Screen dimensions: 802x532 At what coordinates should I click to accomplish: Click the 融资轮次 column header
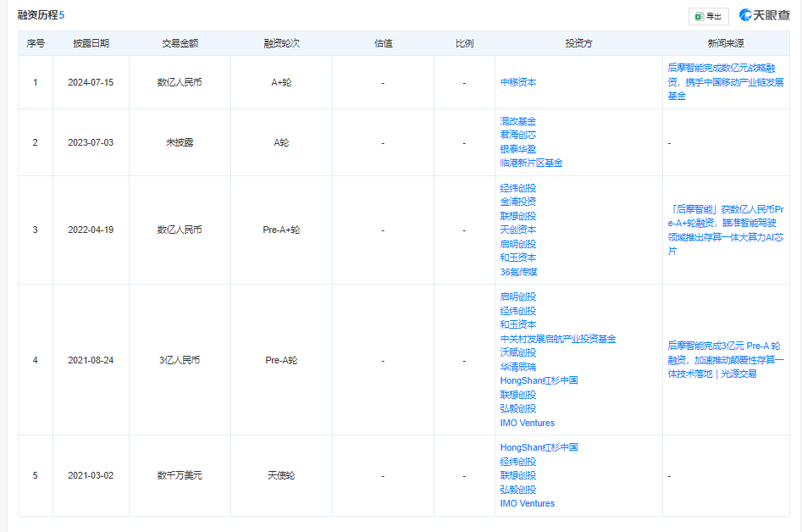pyautogui.click(x=281, y=43)
